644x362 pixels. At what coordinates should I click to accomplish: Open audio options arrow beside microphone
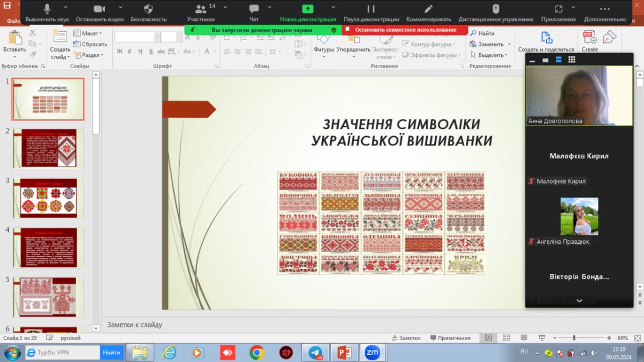(x=65, y=7)
